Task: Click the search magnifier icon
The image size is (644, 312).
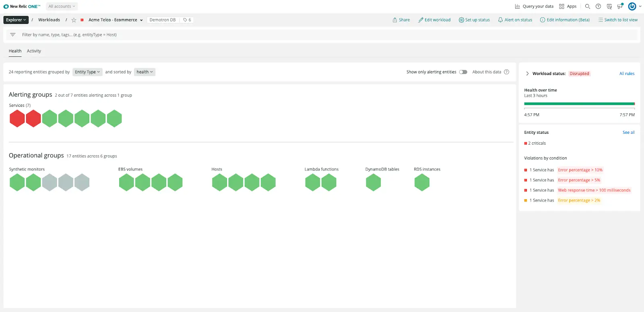Action: (588, 6)
